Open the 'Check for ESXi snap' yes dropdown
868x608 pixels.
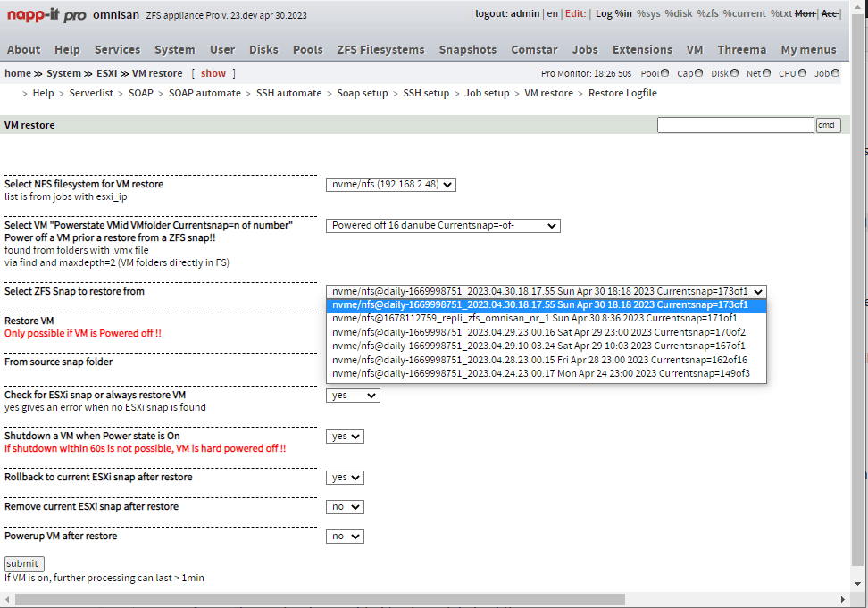pos(353,395)
